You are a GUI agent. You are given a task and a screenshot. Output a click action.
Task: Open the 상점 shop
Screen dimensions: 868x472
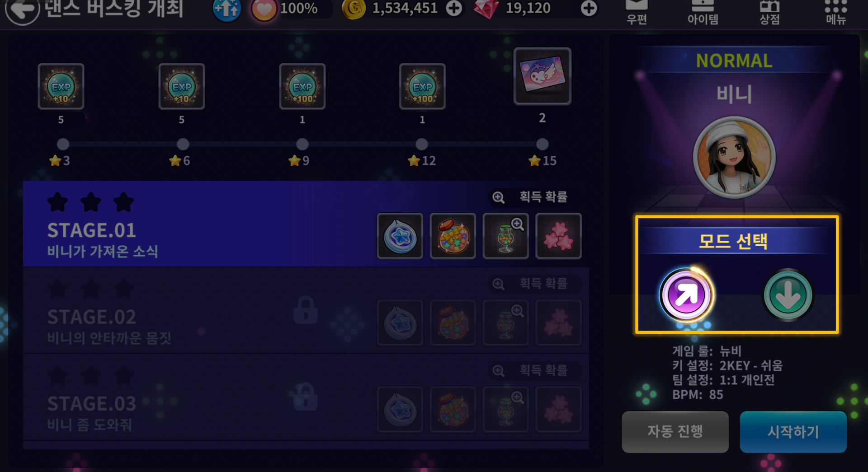769,12
